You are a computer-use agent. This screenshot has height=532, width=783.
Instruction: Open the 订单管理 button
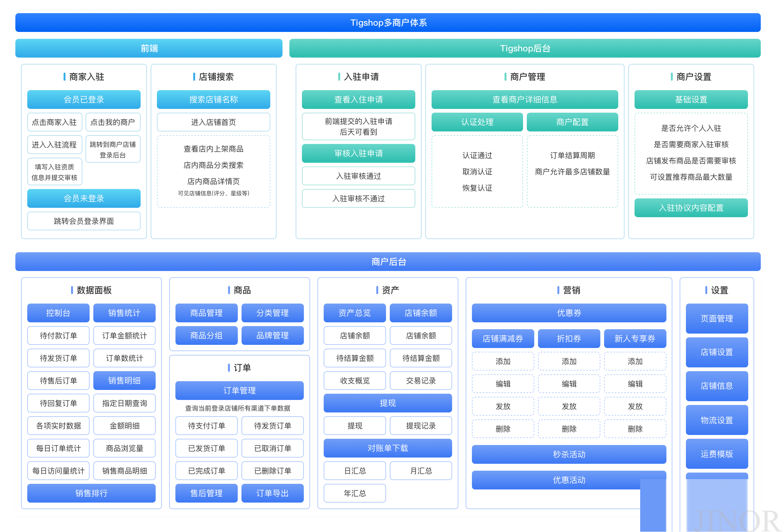coord(240,390)
